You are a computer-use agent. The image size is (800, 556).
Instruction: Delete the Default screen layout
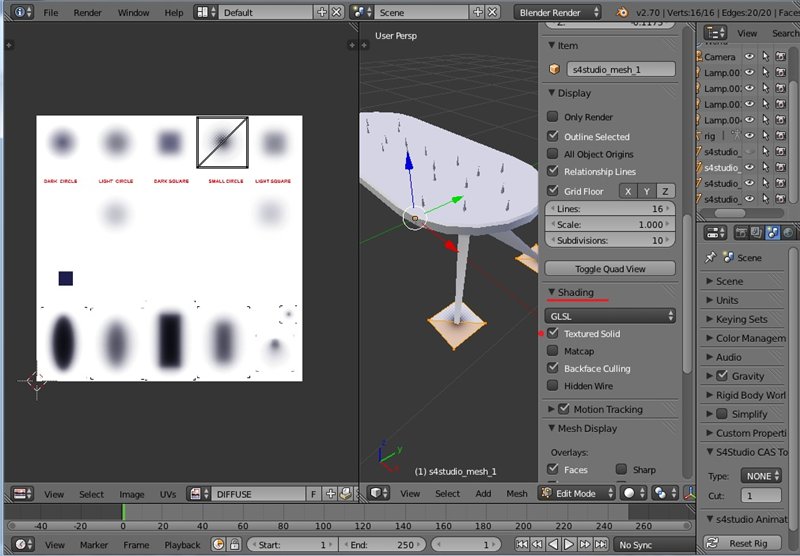click(x=337, y=12)
